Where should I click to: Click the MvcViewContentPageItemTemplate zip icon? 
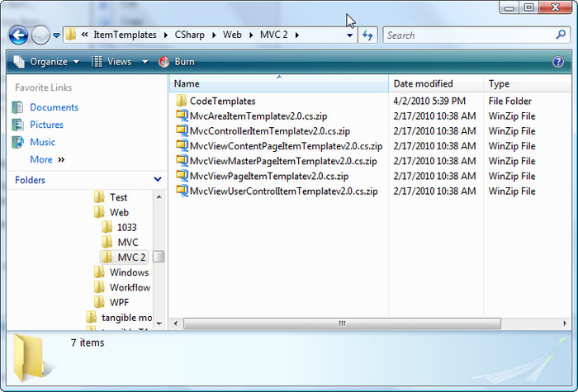coord(182,145)
